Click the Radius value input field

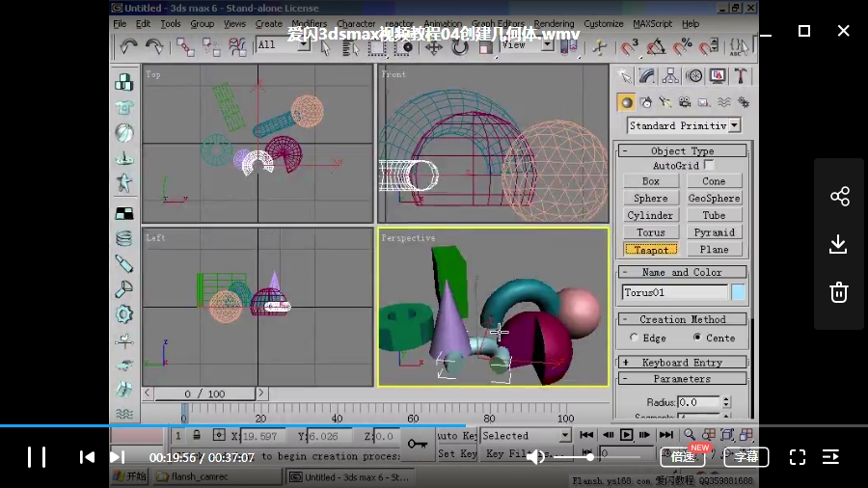tap(698, 402)
